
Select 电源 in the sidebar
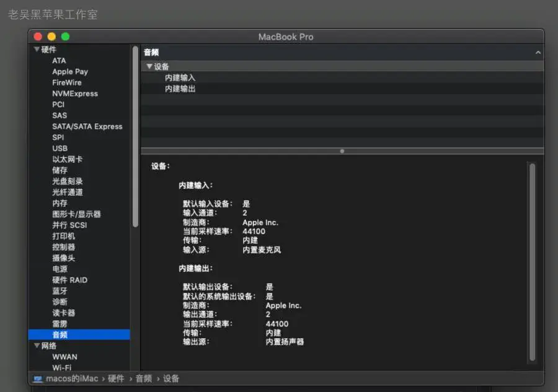click(x=60, y=269)
